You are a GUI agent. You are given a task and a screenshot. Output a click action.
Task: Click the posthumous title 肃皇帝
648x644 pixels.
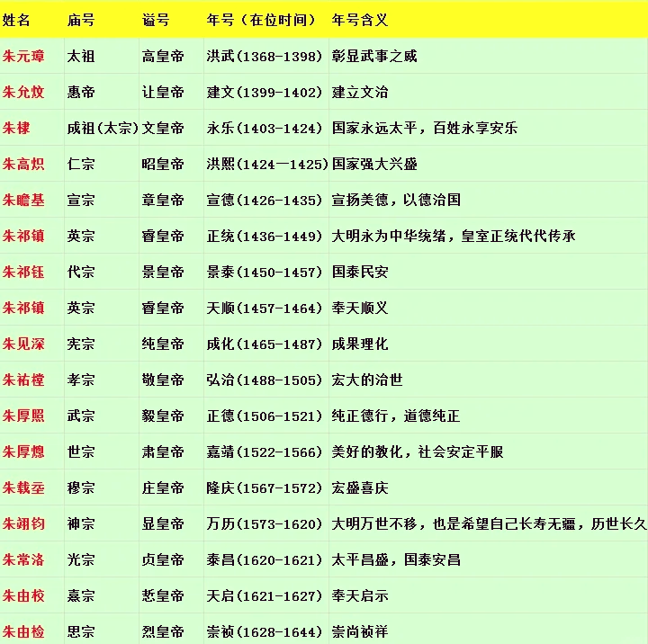pyautogui.click(x=163, y=452)
